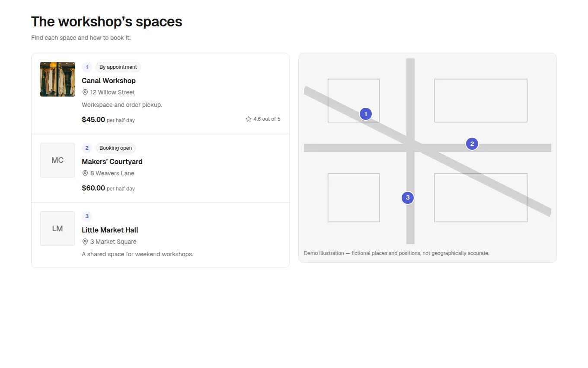Click the MC placeholder thumbnail
This screenshot has width=588, height=368.
pyautogui.click(x=58, y=160)
